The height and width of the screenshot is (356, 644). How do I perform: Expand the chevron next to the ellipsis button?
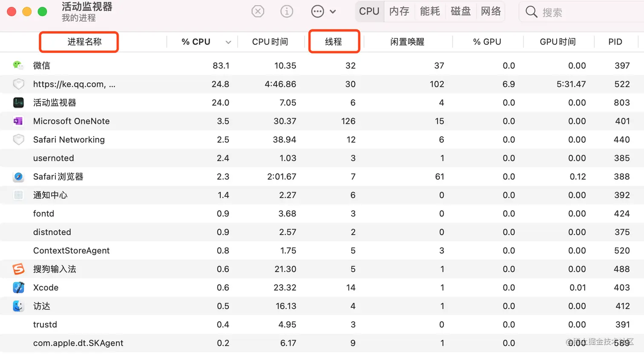coord(333,11)
